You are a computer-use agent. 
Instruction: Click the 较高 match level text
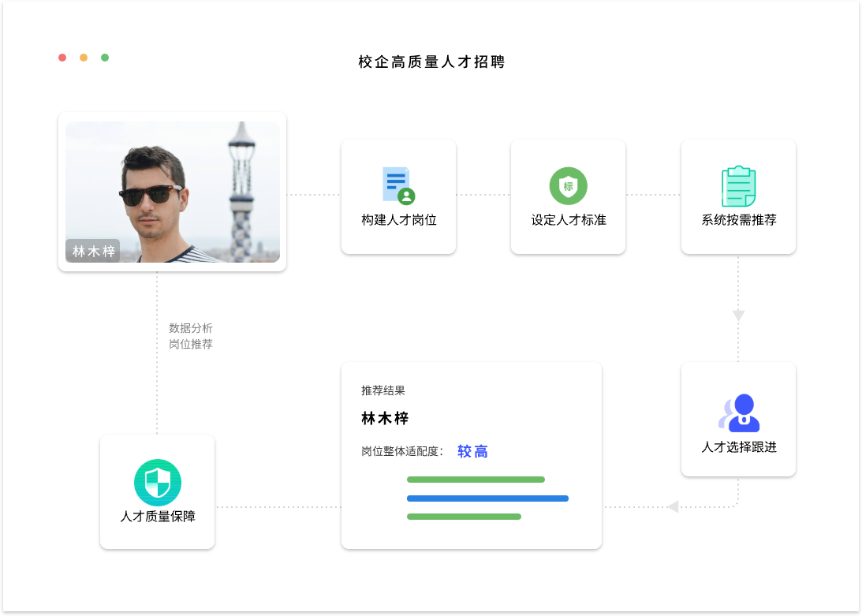pos(472,451)
